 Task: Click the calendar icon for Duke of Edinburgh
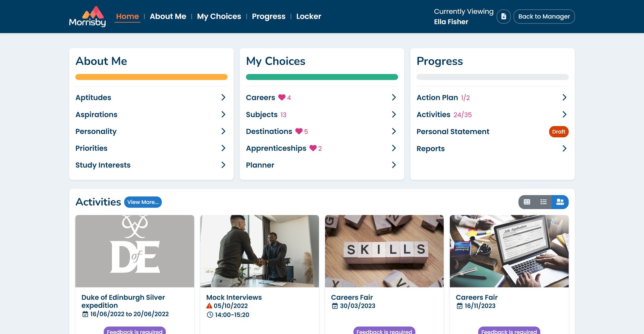[x=85, y=314]
